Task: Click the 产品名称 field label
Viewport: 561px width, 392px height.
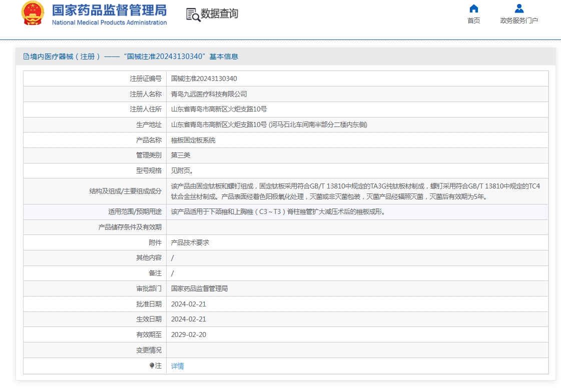Action: [149, 140]
